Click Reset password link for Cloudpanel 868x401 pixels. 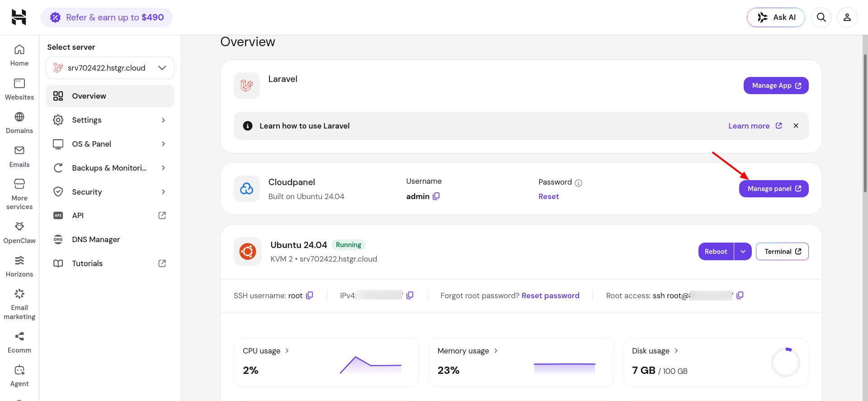[548, 196]
